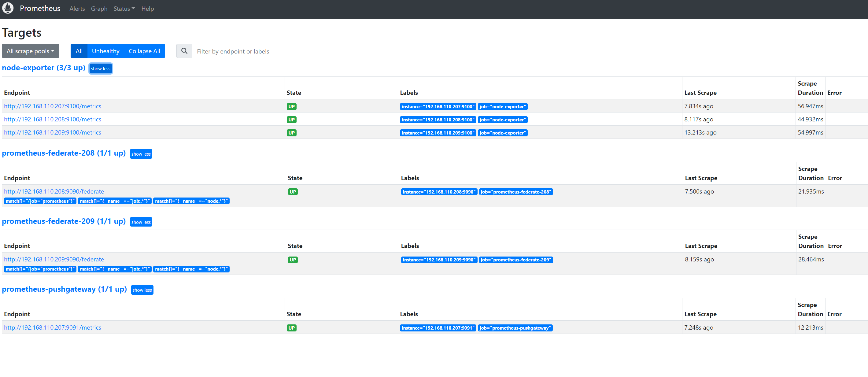Focus the filter by endpoint or labels field
This screenshot has height=377, width=868.
pos(530,51)
